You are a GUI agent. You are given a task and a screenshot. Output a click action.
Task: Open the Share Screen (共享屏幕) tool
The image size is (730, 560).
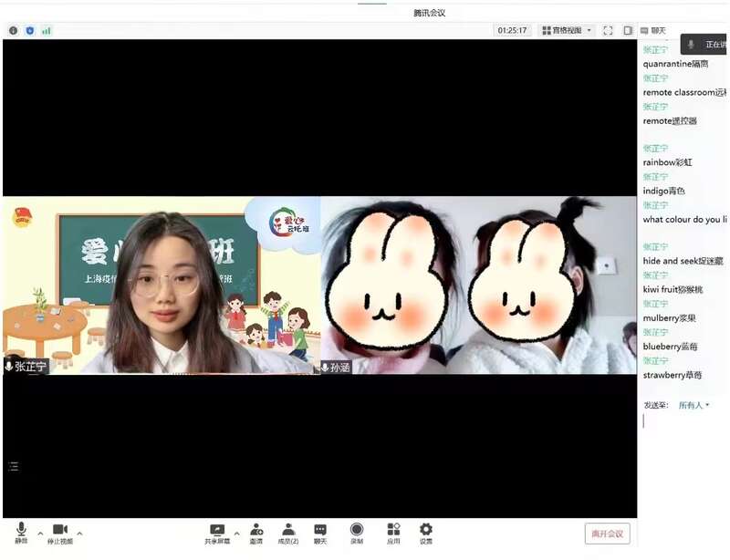[217, 533]
